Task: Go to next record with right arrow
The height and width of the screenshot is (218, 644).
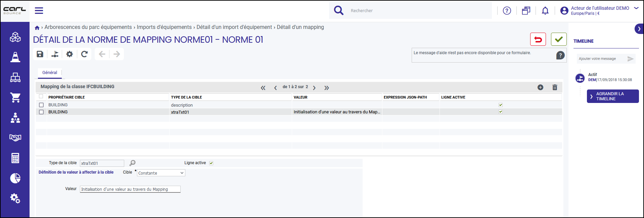Action: coord(117,54)
